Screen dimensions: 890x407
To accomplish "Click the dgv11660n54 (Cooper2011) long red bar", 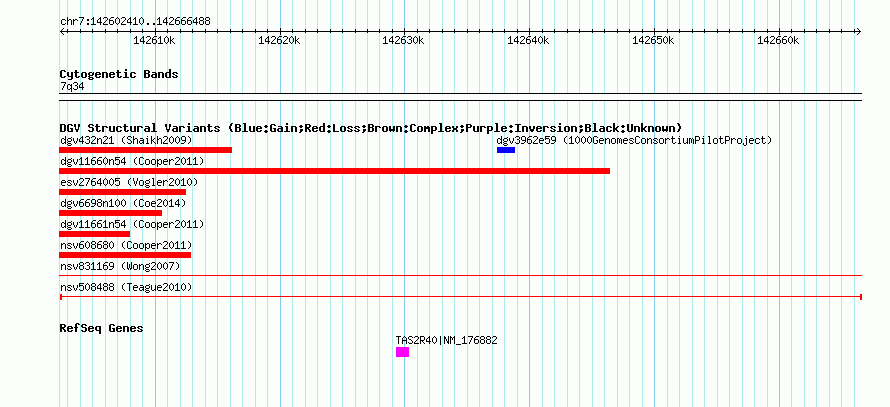I will tap(334, 171).
